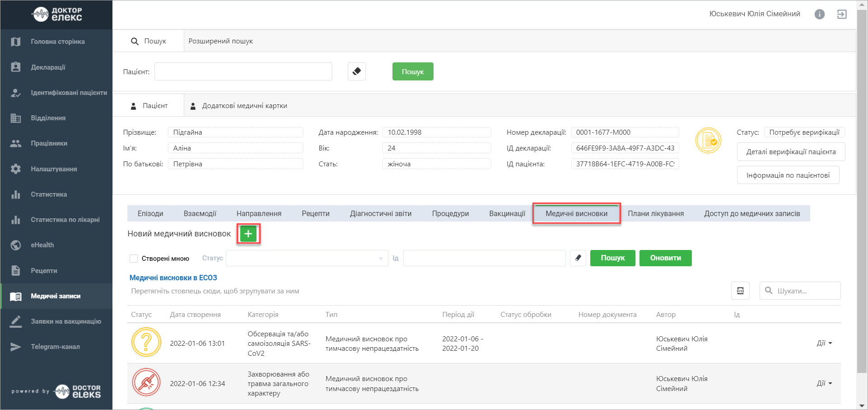Open the Статус filter dropdown
The image size is (868, 410).
click(307, 258)
